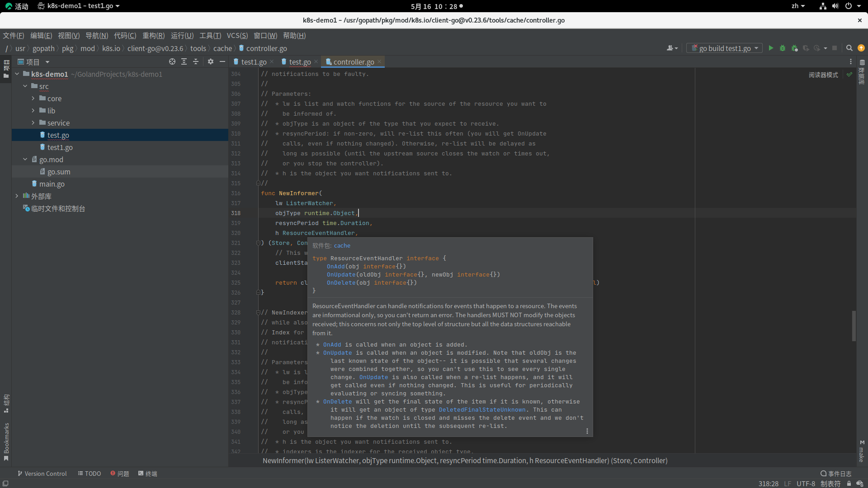This screenshot has height=488, width=868.
Task: Toggle the project tool window sidebar tab
Action: point(6,69)
